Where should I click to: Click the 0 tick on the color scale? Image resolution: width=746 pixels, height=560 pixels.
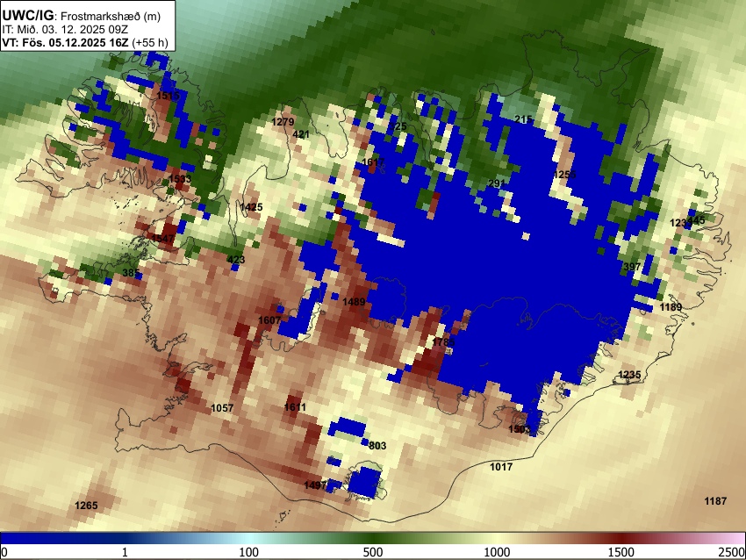point(4,552)
